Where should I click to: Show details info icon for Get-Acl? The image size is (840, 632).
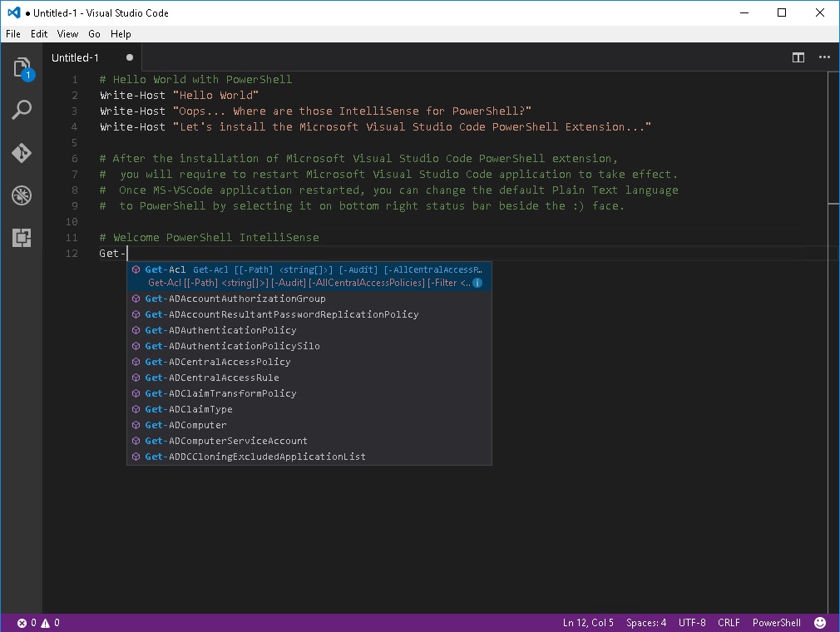[x=477, y=283]
